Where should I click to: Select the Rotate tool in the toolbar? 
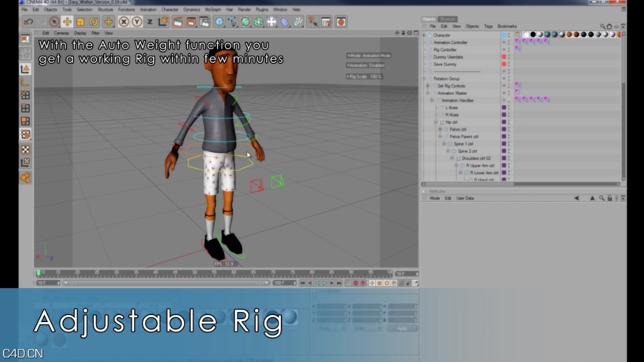click(93, 22)
